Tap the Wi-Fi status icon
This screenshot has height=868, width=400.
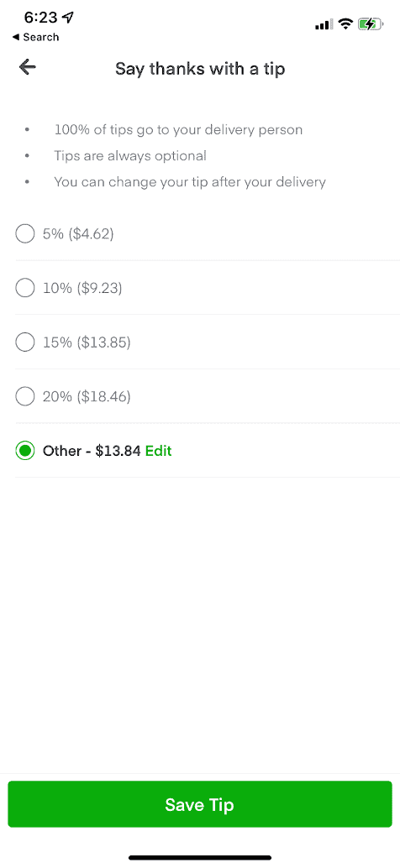[x=346, y=24]
